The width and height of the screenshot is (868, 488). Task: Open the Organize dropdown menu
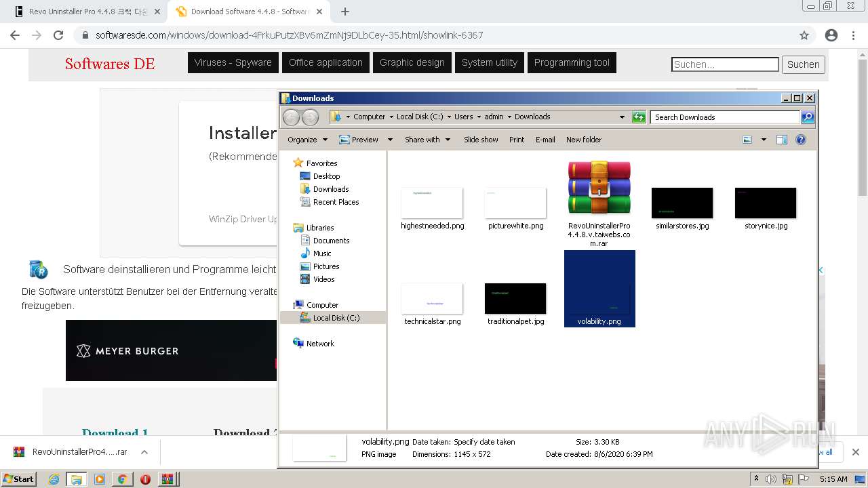pos(307,140)
